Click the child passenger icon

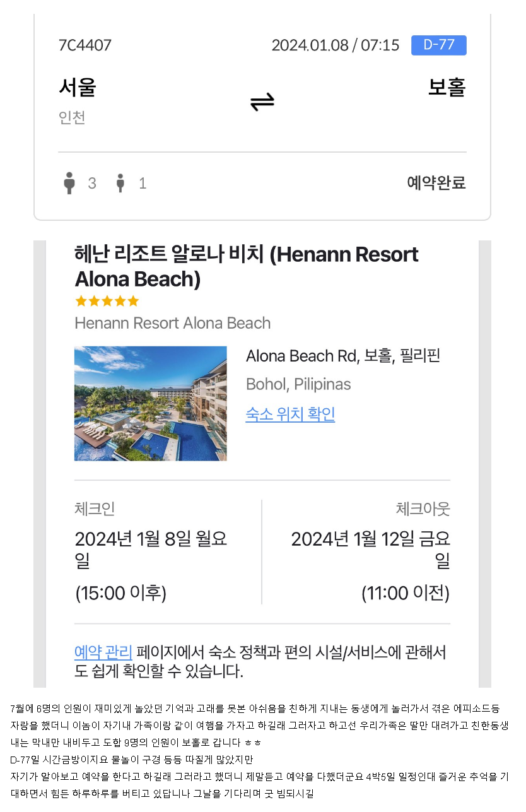click(x=120, y=183)
